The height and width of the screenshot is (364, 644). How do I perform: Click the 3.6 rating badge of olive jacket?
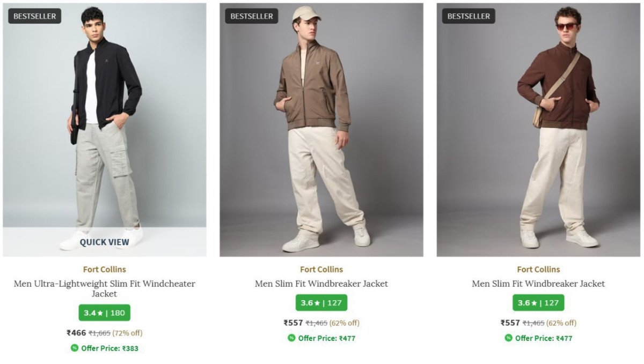(x=321, y=303)
